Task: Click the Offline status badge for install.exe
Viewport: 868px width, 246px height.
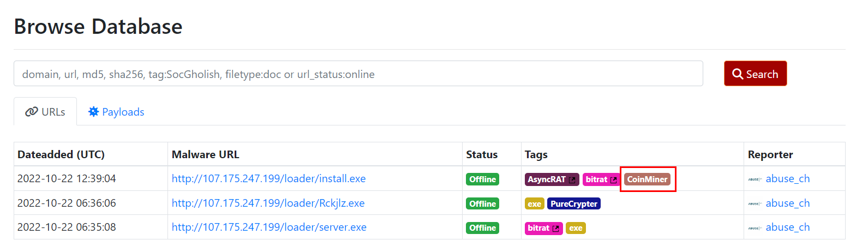Action: point(483,179)
